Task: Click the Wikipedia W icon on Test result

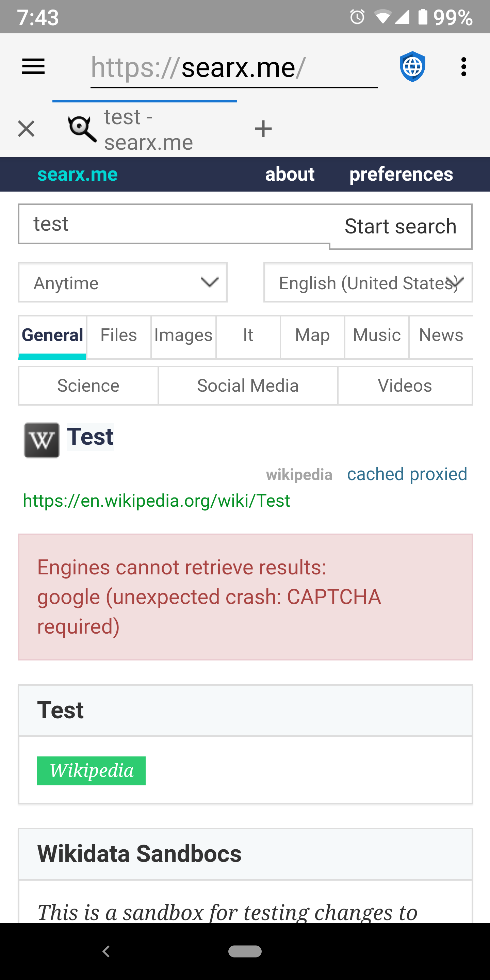Action: click(x=41, y=441)
